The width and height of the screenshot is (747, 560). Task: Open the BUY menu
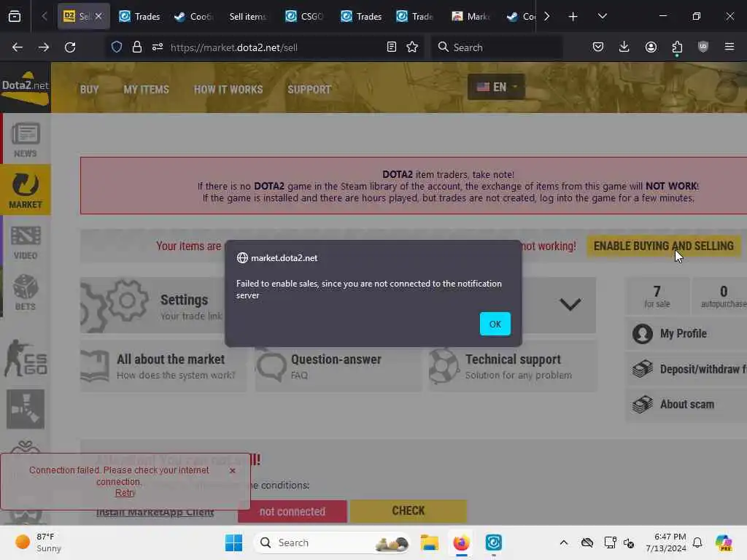[x=89, y=89]
